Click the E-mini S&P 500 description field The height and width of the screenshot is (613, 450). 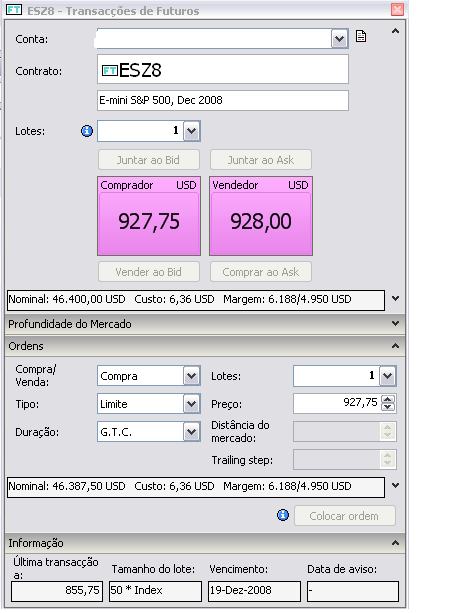[223, 100]
